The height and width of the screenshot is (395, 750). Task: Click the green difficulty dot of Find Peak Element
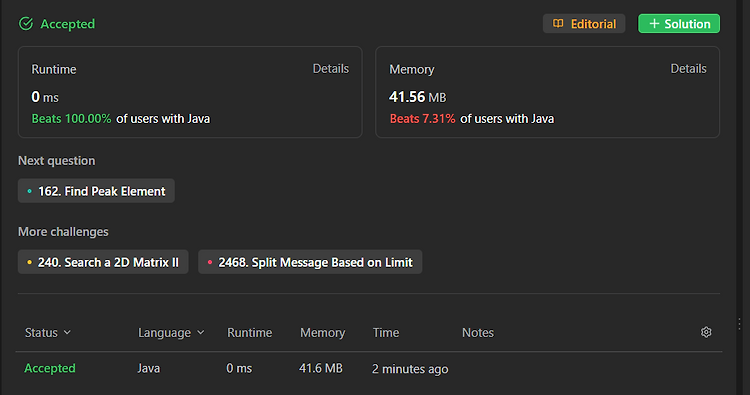[30, 191]
